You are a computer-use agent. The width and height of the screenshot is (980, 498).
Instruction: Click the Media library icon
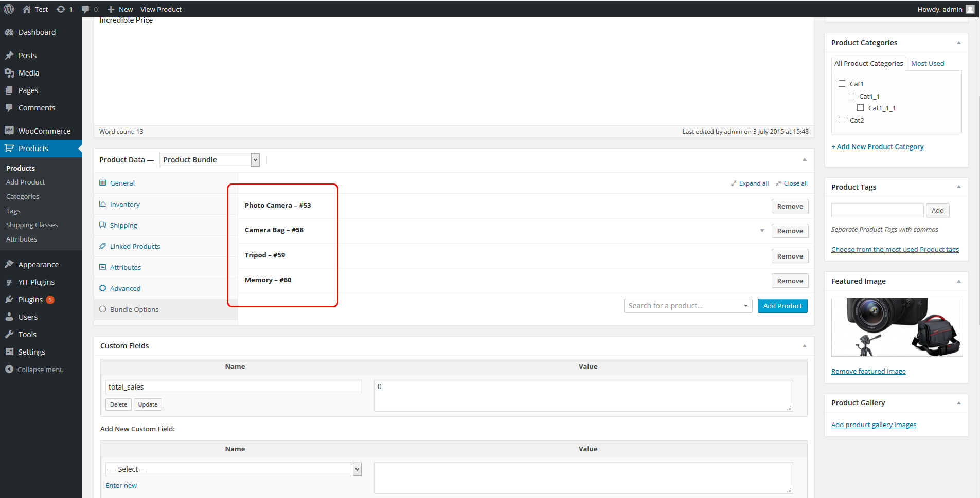(x=9, y=73)
